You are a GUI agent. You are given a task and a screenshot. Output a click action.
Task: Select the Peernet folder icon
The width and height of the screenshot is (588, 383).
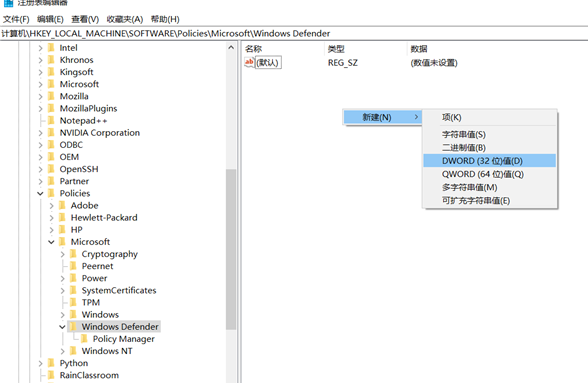click(x=74, y=266)
